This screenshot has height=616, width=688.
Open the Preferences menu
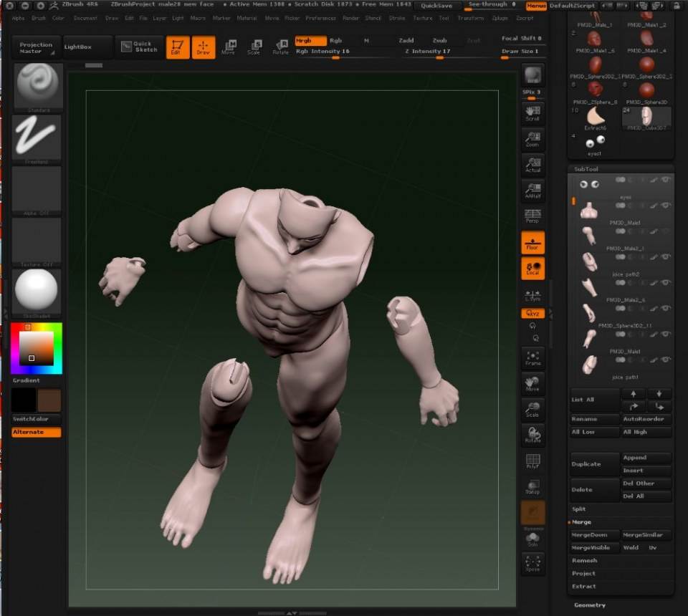pos(320,19)
